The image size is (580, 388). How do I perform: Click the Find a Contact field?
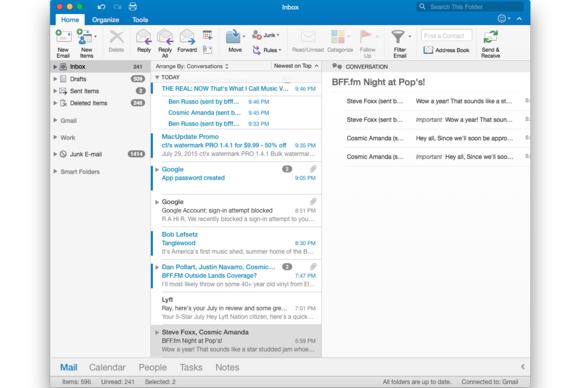coord(446,36)
